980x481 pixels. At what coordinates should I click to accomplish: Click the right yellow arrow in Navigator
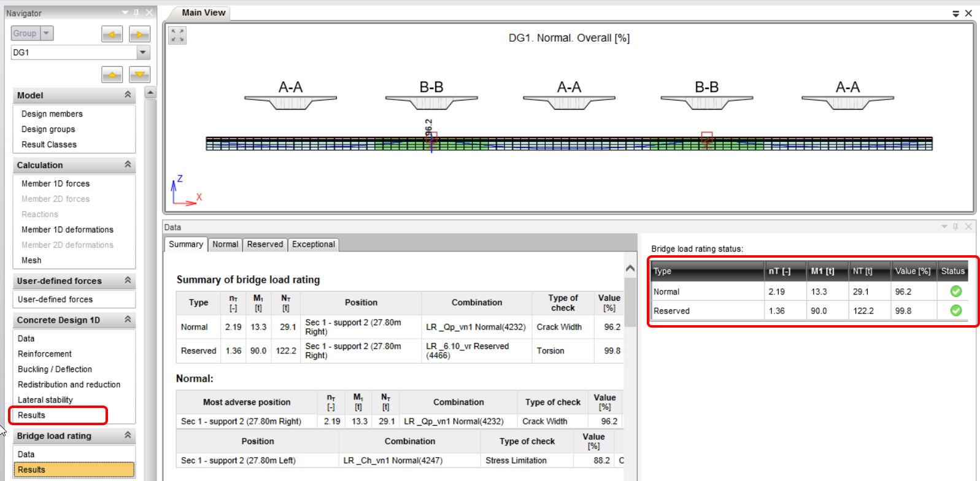tap(139, 34)
